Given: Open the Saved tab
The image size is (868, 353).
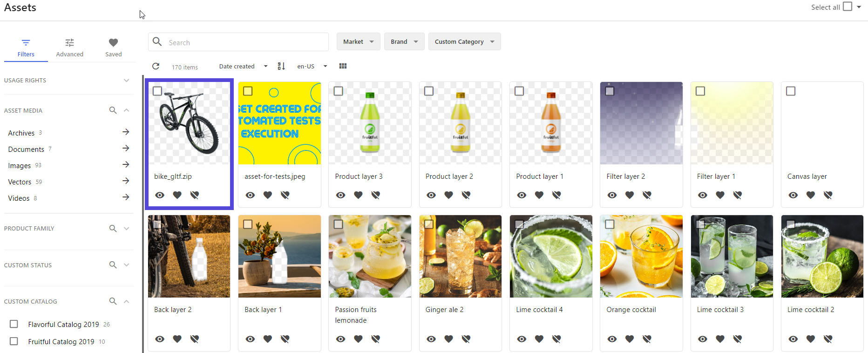Looking at the screenshot, I should (113, 48).
